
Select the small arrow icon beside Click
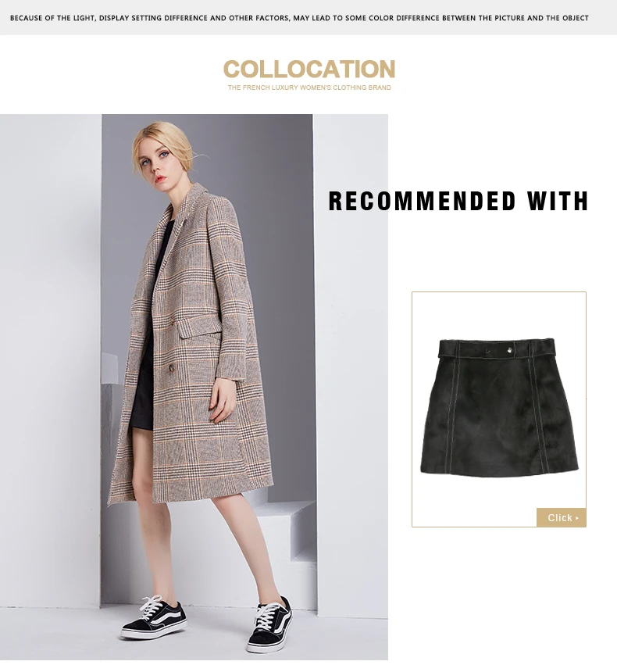[577, 518]
